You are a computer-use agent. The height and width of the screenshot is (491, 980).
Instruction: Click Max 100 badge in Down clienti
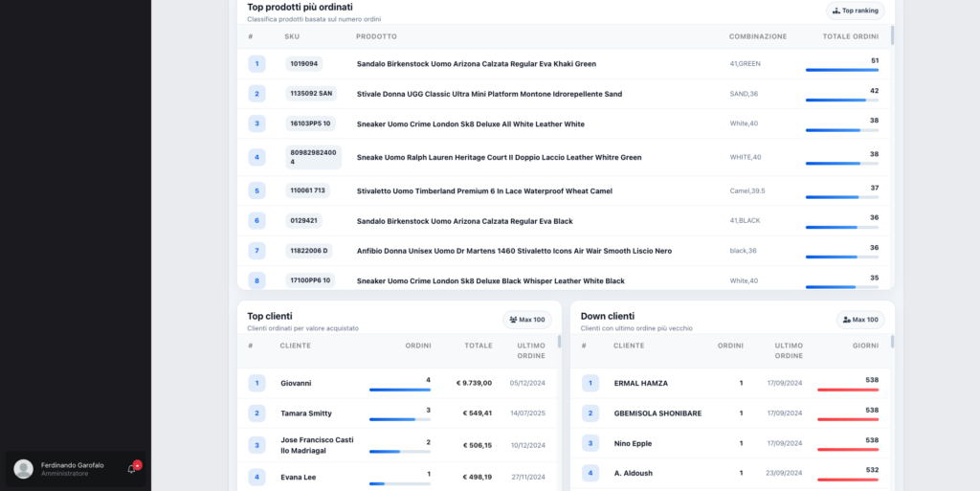(860, 320)
